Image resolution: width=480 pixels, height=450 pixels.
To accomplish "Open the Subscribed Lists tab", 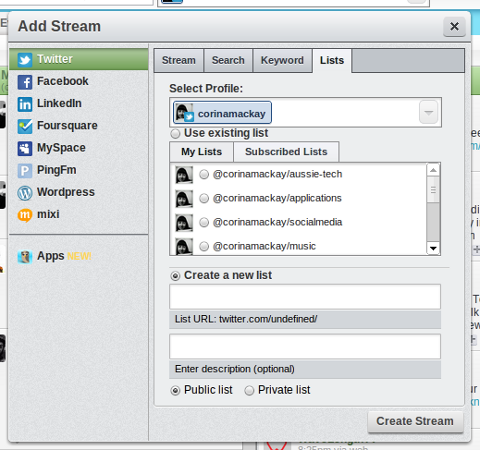I will pos(286,152).
